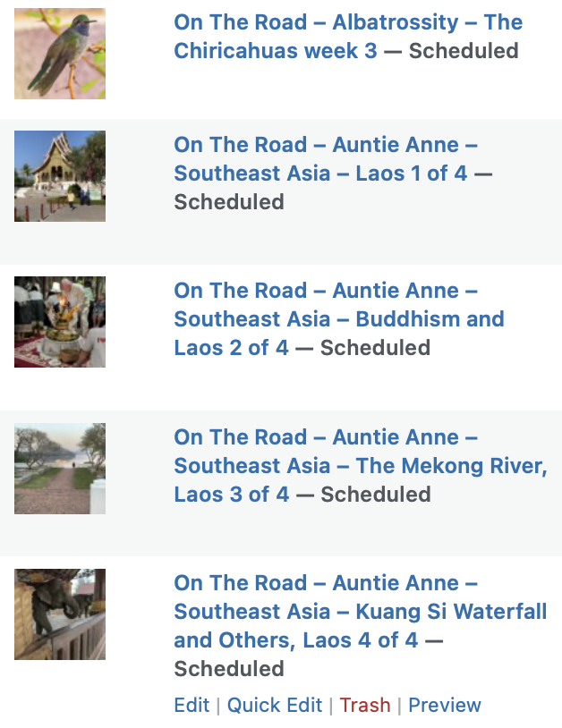Open The Mekong River, Laos 3 of 4 post
The height and width of the screenshot is (728, 562).
pos(361,466)
